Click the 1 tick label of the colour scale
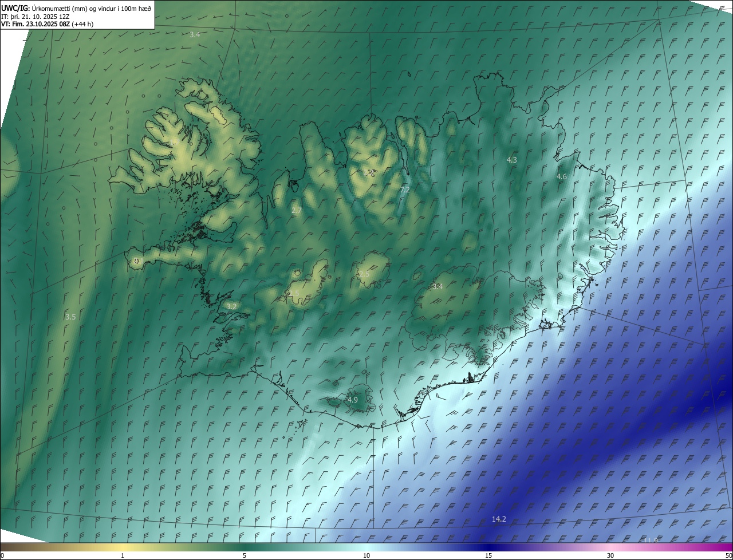 click(123, 555)
